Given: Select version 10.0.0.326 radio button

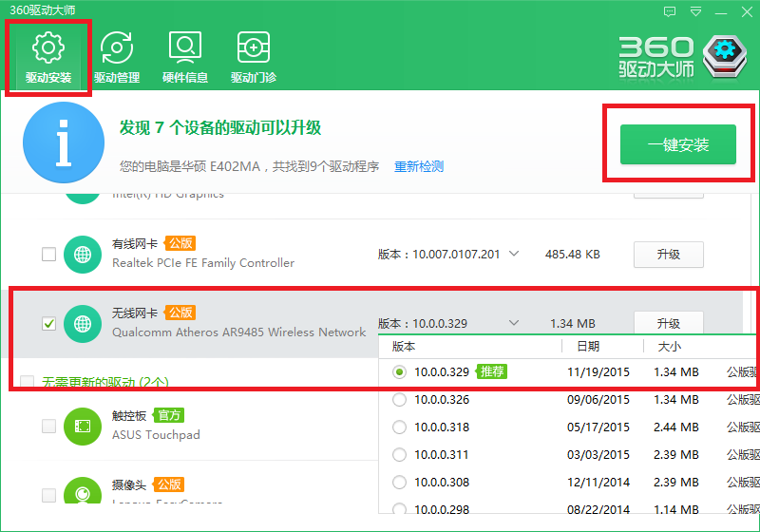Looking at the screenshot, I should tap(399, 400).
